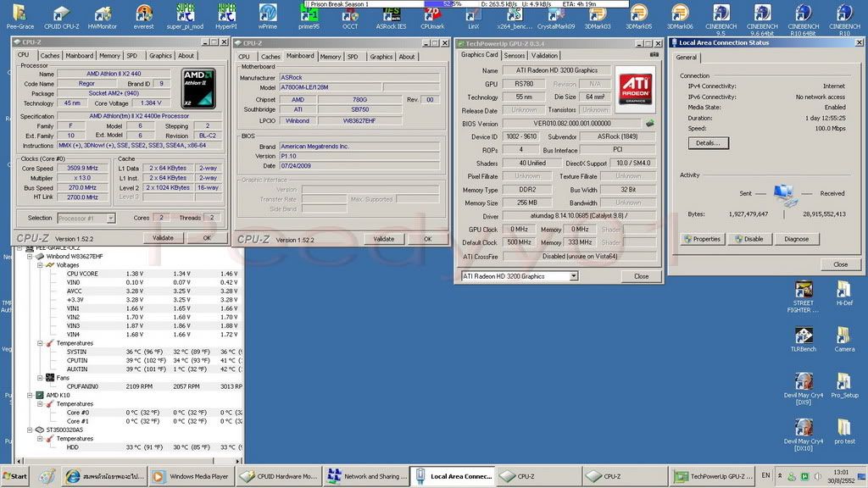Viewport: 868px width, 488px height.
Task: Open the ASRock IES desktop icon
Action: [391, 17]
